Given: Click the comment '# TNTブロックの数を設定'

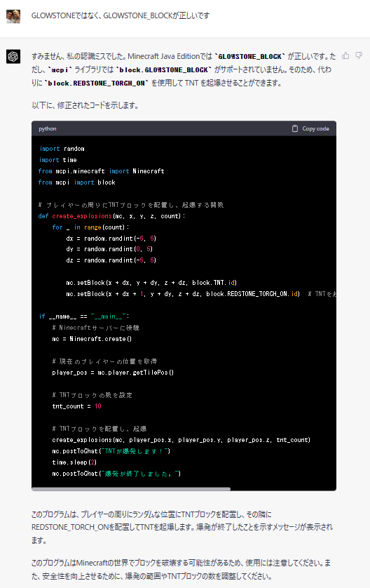Looking at the screenshot, I should coord(92,395).
